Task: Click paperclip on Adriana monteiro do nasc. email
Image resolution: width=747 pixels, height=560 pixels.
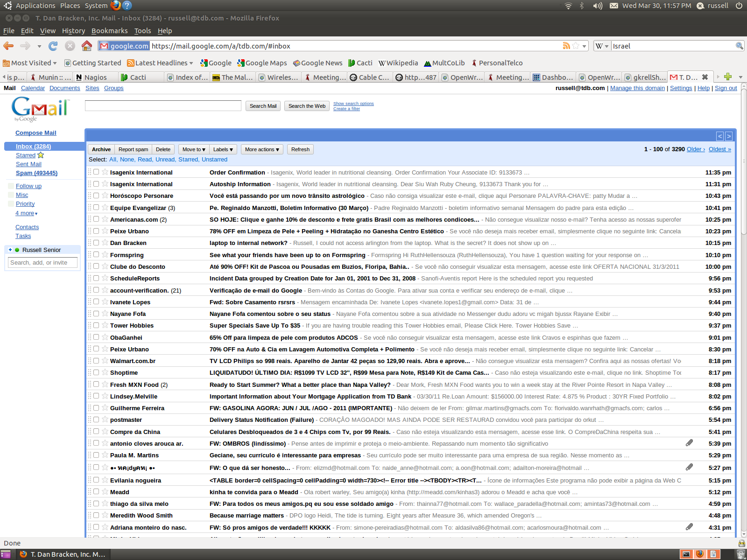Action: click(x=689, y=527)
